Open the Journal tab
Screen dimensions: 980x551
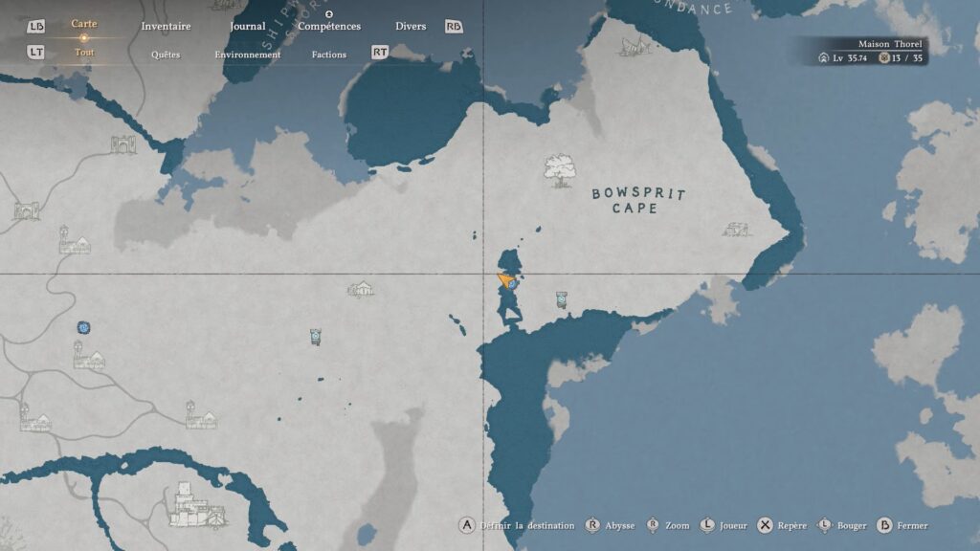[248, 26]
